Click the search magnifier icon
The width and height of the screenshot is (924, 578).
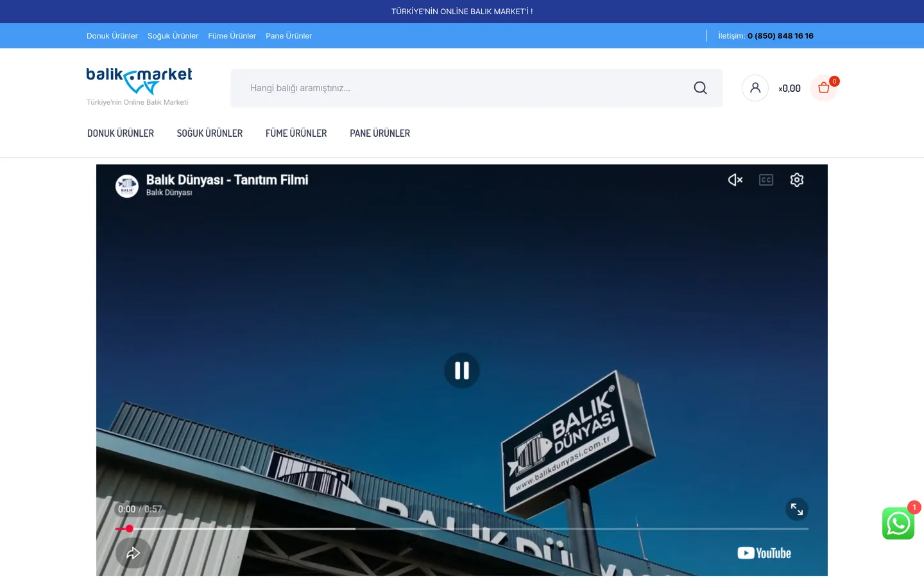(x=700, y=88)
